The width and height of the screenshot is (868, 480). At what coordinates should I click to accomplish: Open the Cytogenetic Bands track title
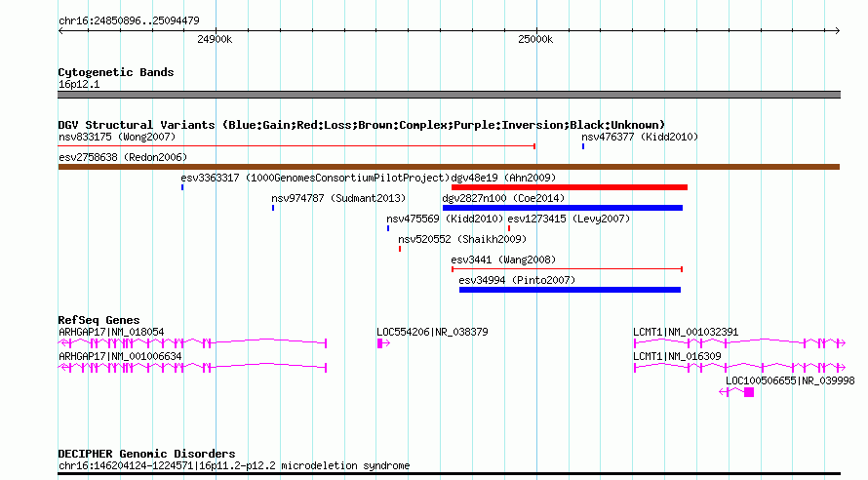pos(116,72)
